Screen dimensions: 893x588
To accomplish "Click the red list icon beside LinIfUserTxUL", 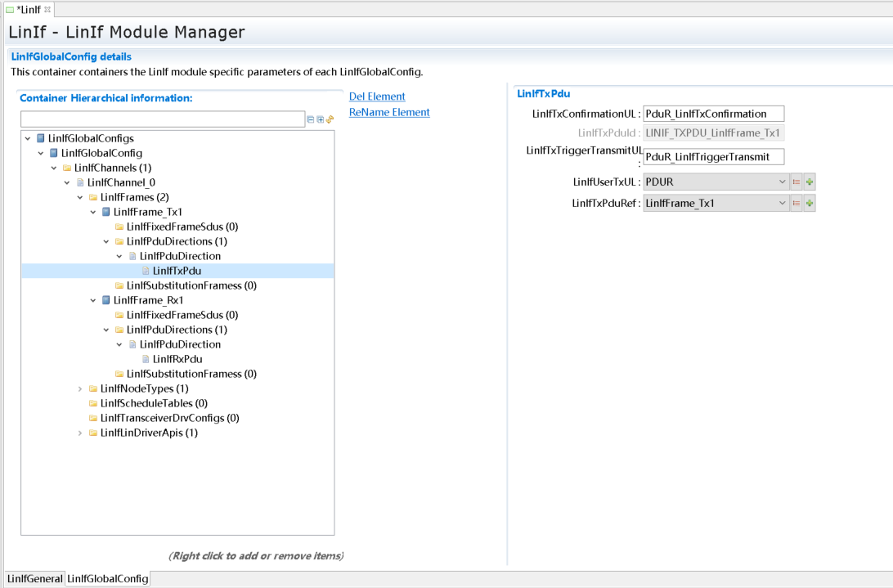I will coord(796,182).
